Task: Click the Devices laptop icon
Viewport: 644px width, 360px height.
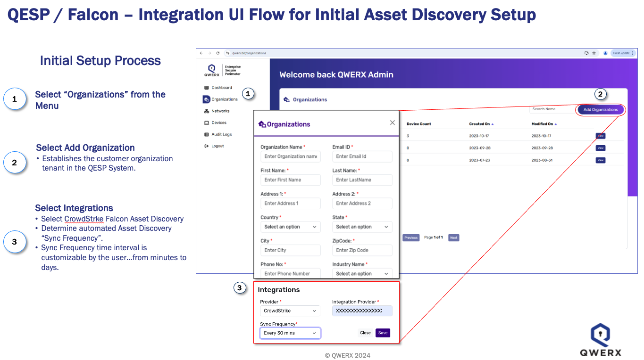Action: tap(207, 123)
